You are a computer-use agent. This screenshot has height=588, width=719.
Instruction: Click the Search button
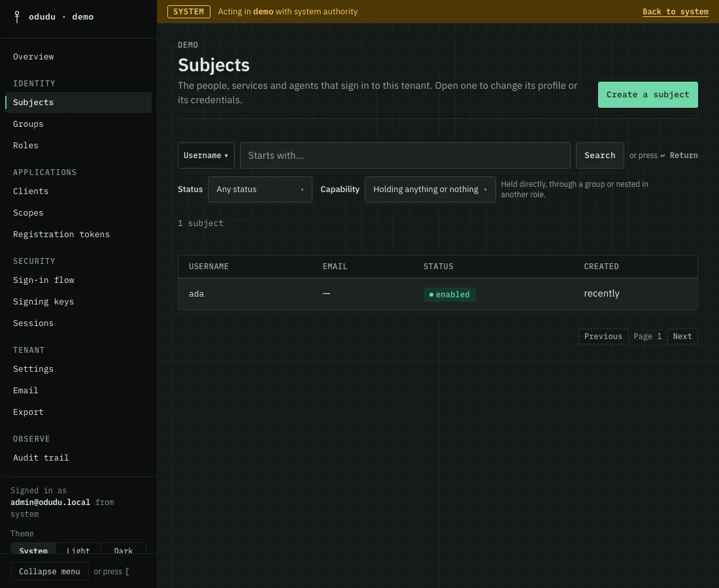coord(599,155)
